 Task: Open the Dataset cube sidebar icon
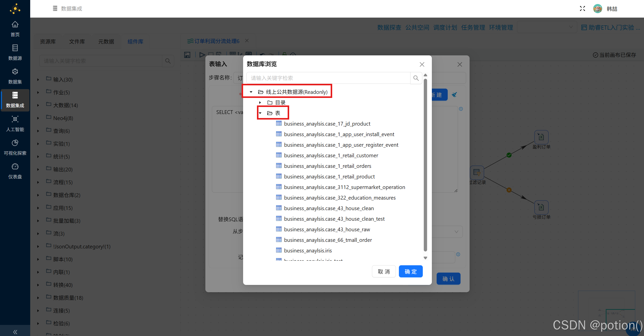click(15, 72)
